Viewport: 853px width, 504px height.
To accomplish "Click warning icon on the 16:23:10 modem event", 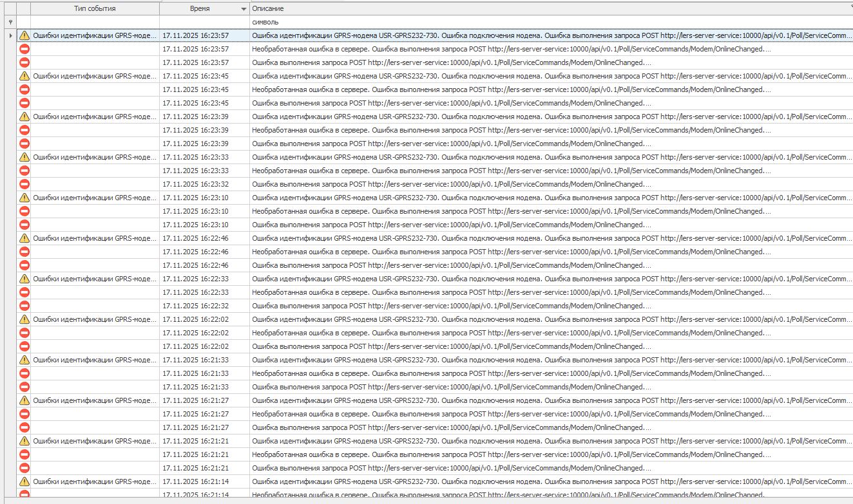I will (x=24, y=198).
